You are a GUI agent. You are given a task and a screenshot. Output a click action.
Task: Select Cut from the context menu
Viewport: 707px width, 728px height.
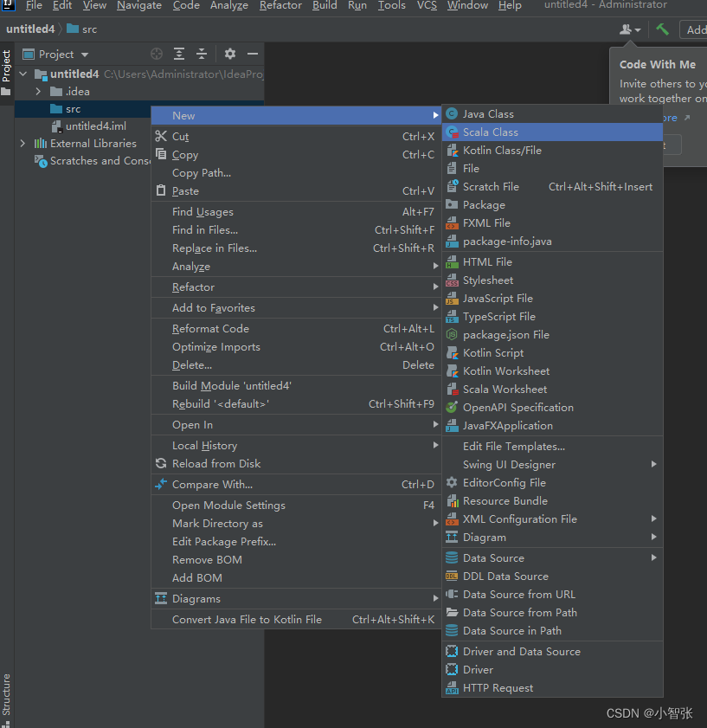pyautogui.click(x=296, y=137)
